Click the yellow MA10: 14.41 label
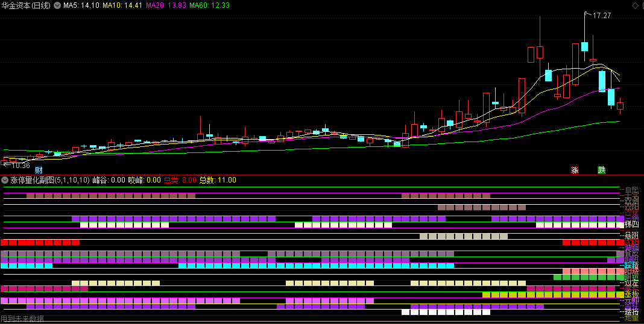The height and width of the screenshot is (324, 644). [x=122, y=6]
